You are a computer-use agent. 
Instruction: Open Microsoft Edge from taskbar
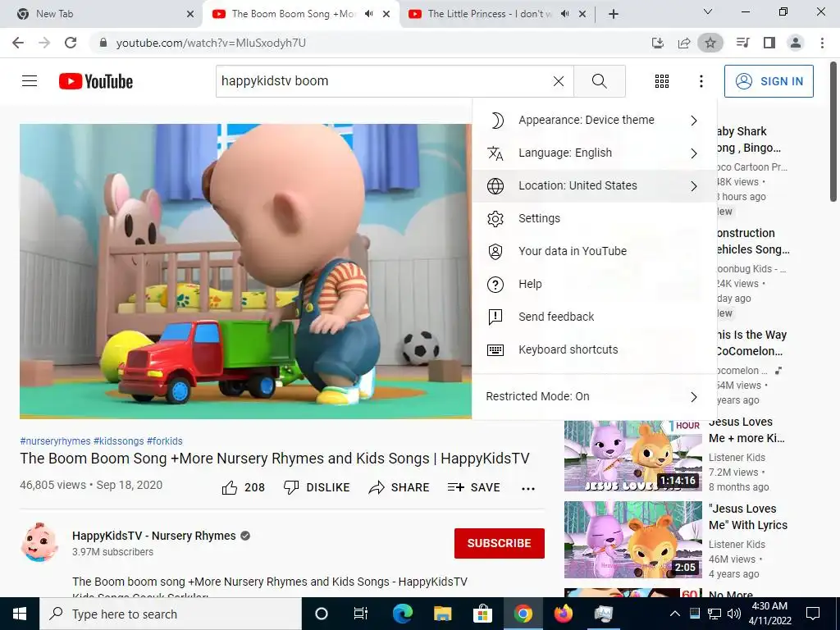tap(402, 614)
